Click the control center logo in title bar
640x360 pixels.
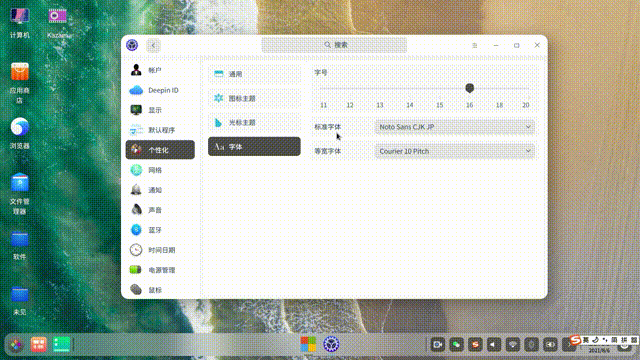[x=132, y=45]
